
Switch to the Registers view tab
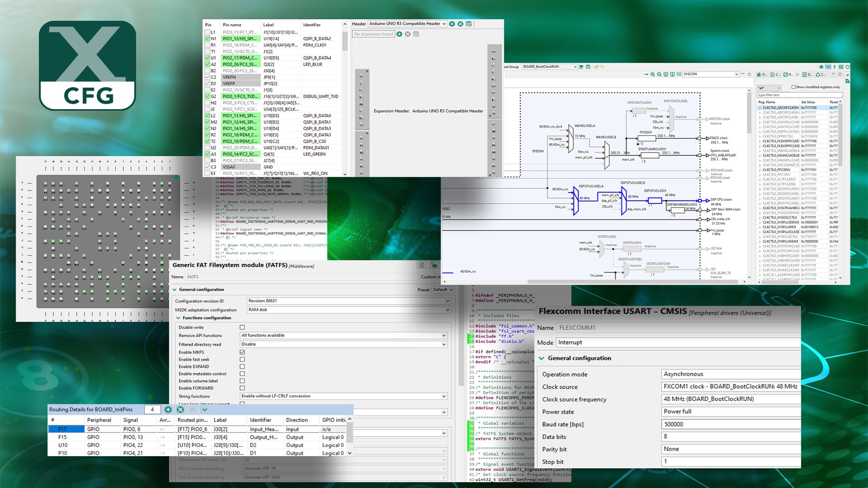[x=788, y=75]
